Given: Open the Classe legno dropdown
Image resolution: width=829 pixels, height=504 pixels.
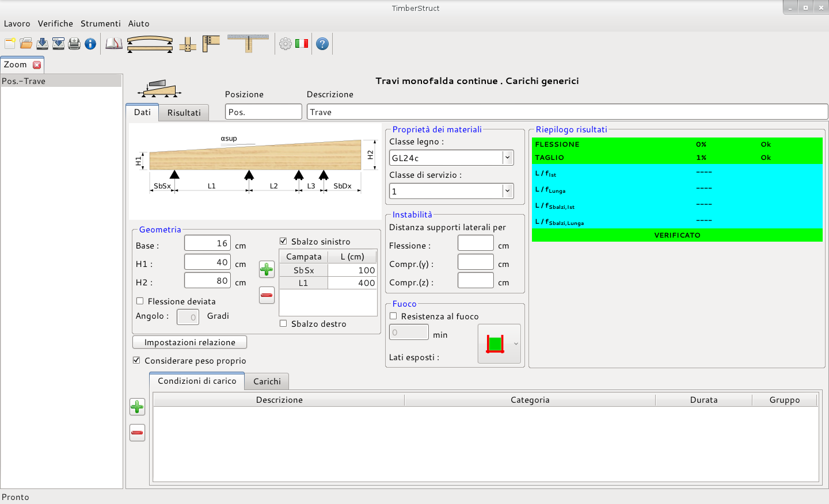Looking at the screenshot, I should tap(507, 158).
